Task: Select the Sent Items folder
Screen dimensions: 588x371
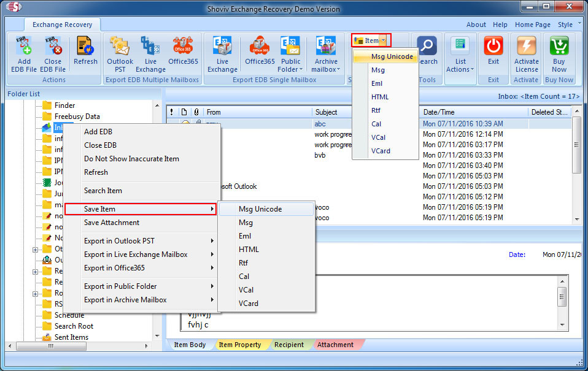Action: pos(71,337)
